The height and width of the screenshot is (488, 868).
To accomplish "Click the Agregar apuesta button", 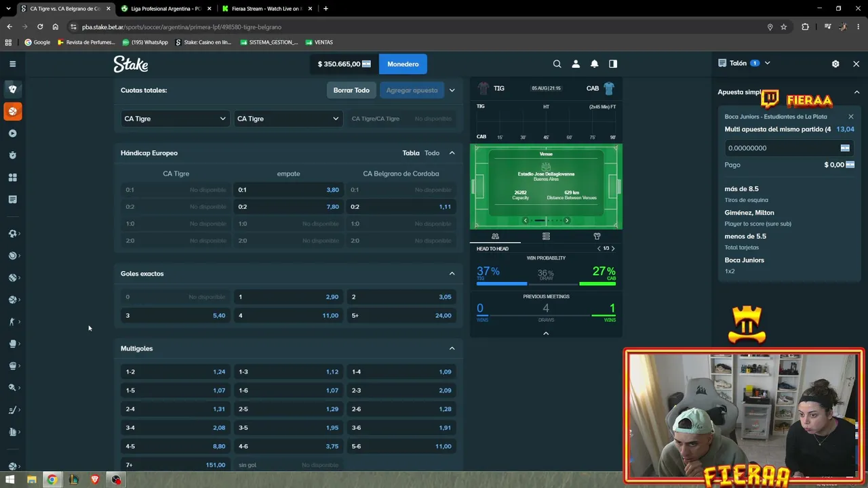I will point(412,90).
